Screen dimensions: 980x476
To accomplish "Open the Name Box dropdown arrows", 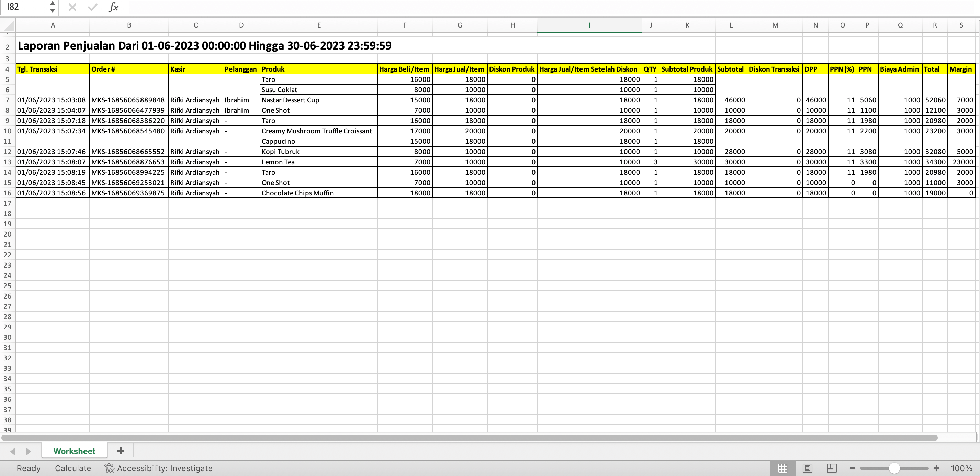I will [x=53, y=7].
